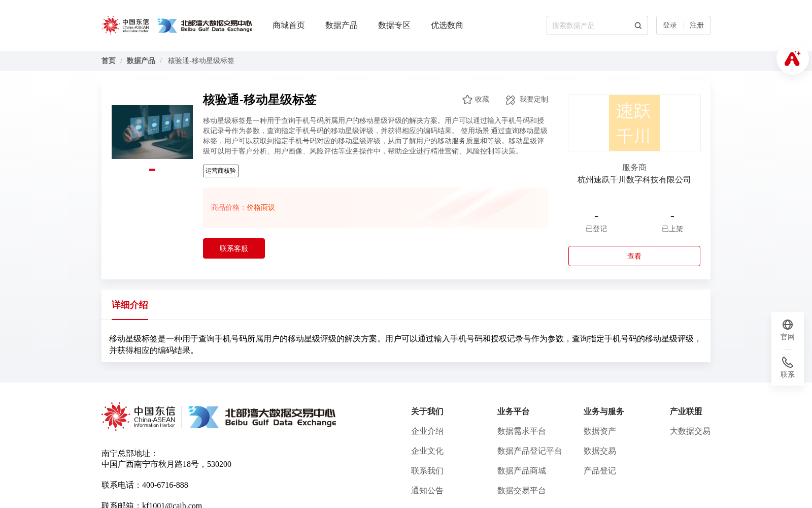Open 数据交易平台 footer link

point(522,491)
